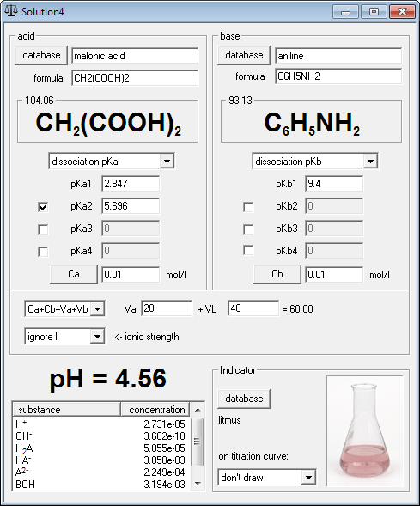The image size is (420, 506).
Task: Select the HA- row in substance list
Action: (100, 460)
